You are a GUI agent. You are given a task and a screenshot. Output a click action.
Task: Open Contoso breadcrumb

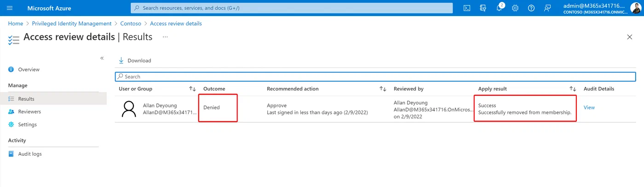[131, 23]
